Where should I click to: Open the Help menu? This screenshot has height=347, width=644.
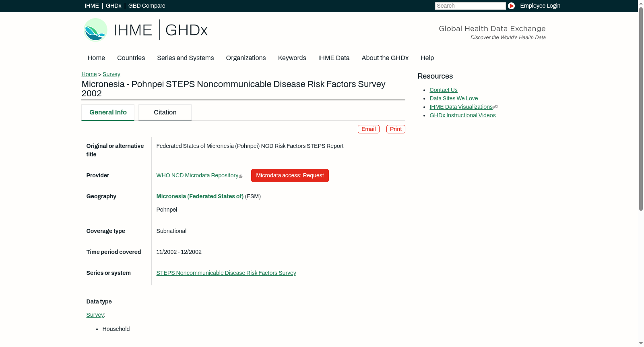tap(427, 58)
